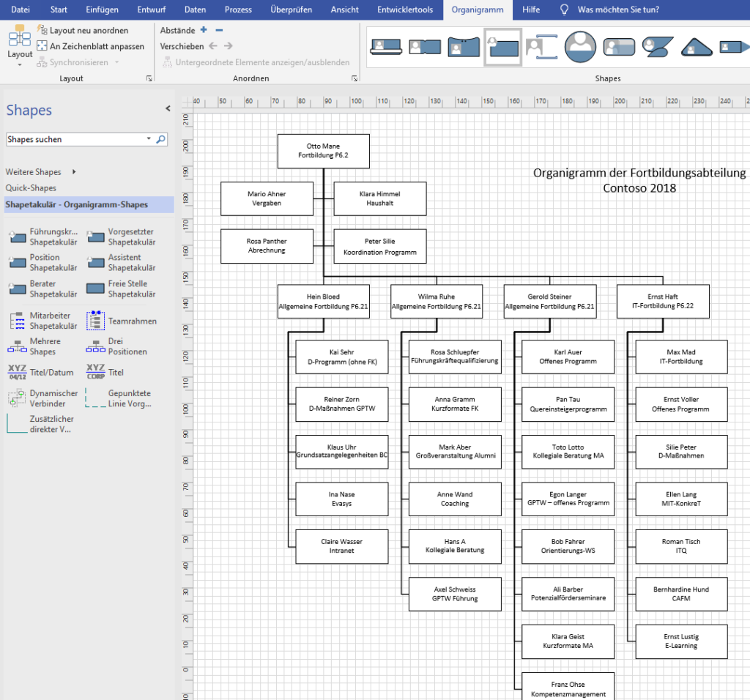
Task: Click Layout neu anordnen
Action: coord(83,30)
